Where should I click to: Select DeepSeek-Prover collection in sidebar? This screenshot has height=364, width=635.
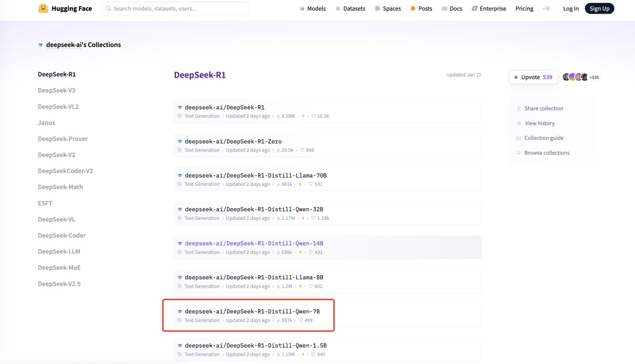tap(62, 138)
